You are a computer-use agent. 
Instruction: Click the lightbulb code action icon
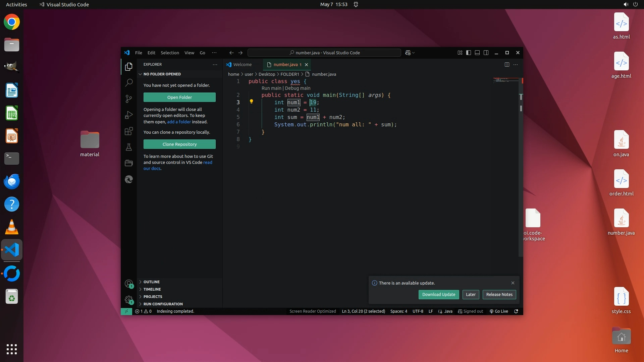pos(251,102)
